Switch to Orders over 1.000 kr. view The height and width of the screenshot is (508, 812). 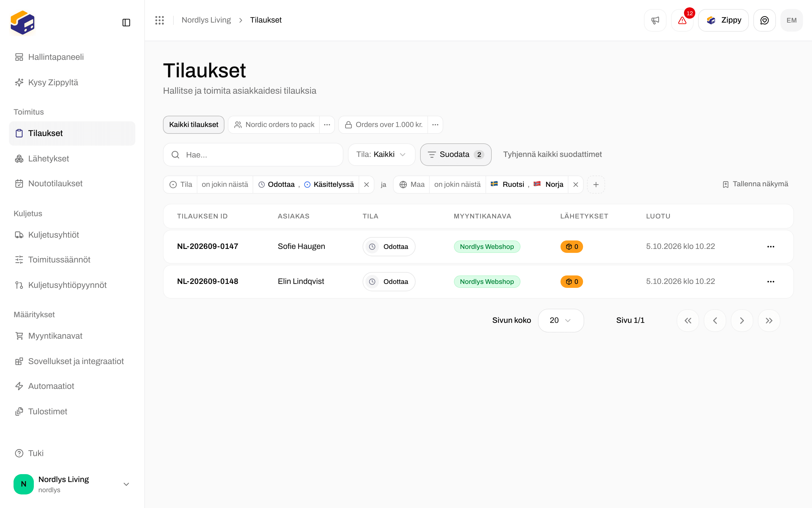point(383,125)
